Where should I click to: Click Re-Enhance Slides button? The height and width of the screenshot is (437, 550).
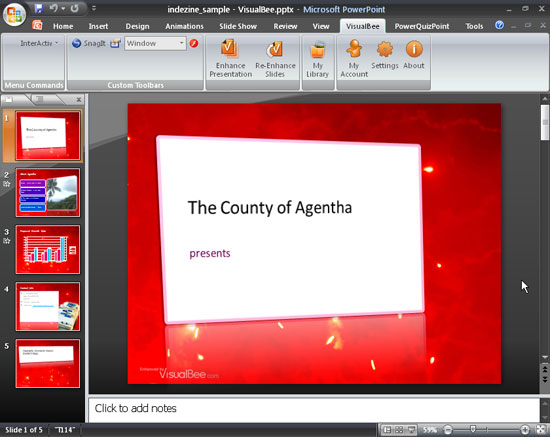pos(275,58)
